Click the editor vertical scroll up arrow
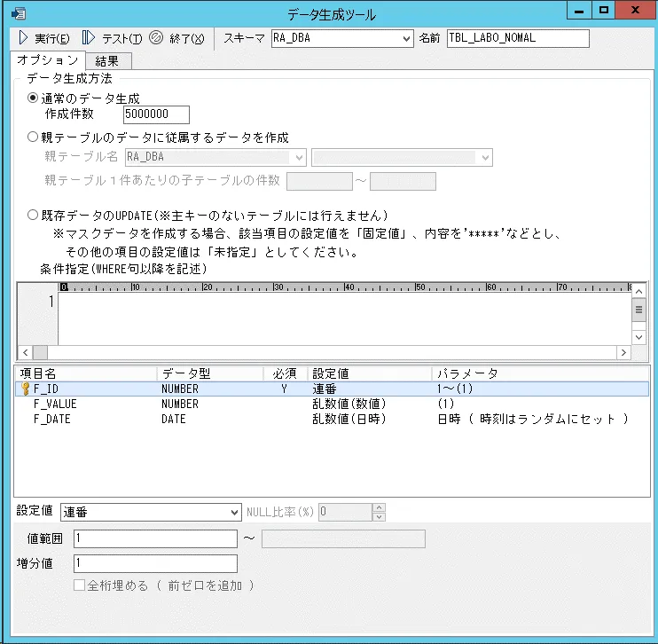 (638, 291)
